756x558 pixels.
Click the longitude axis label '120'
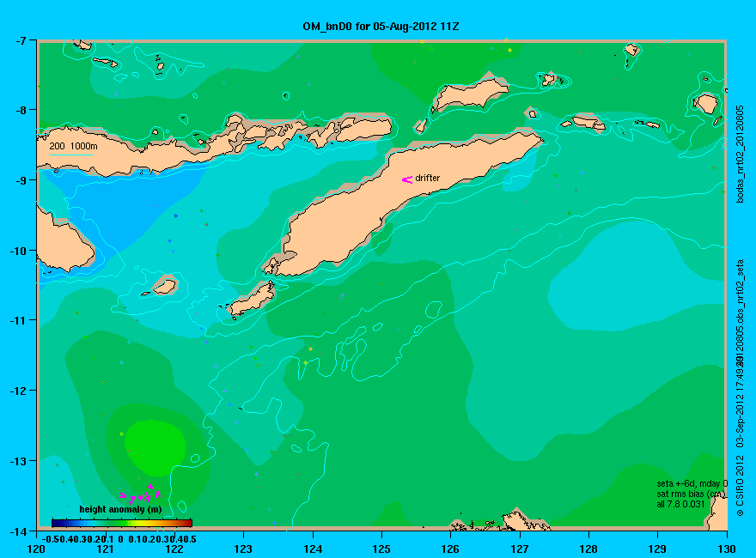click(x=36, y=549)
